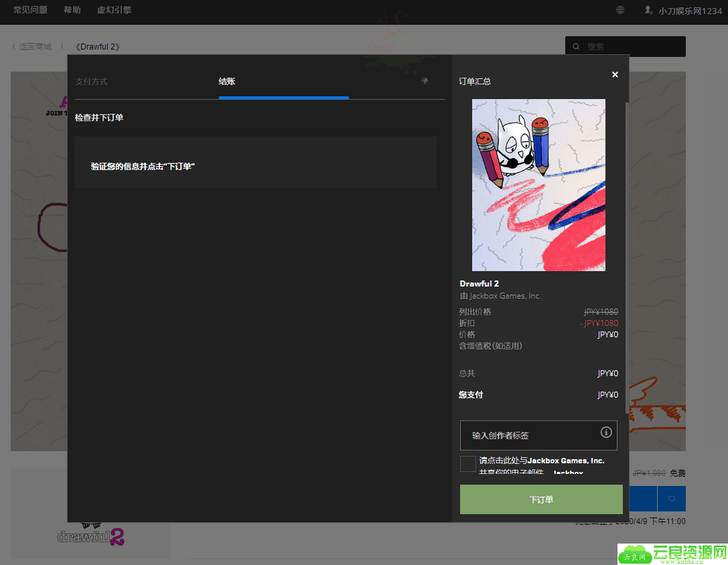728x565 pixels.
Task: Click the Drawful 2 cover art thumbnail
Action: 538,185
